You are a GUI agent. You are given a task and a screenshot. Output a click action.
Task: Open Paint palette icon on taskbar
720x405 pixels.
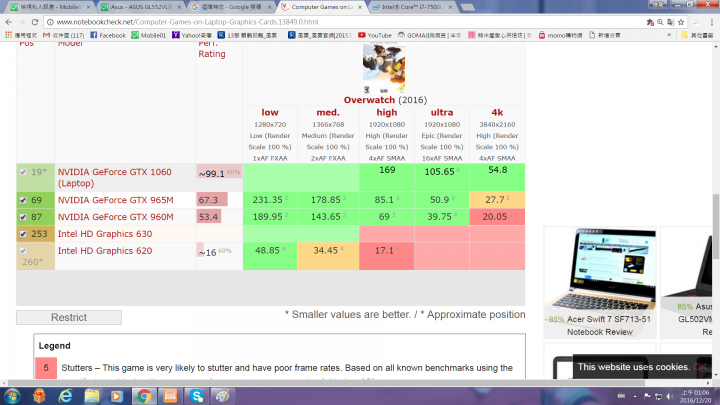[223, 396]
